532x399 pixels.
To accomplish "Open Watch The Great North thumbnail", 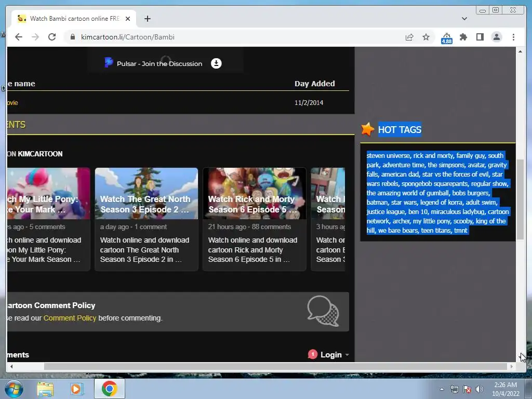I will point(146,193).
